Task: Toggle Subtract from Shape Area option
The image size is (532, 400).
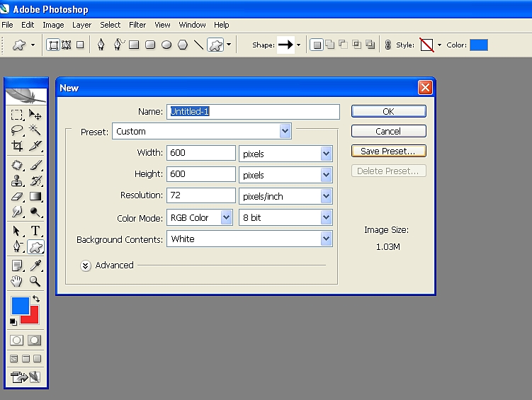Action: [344, 45]
